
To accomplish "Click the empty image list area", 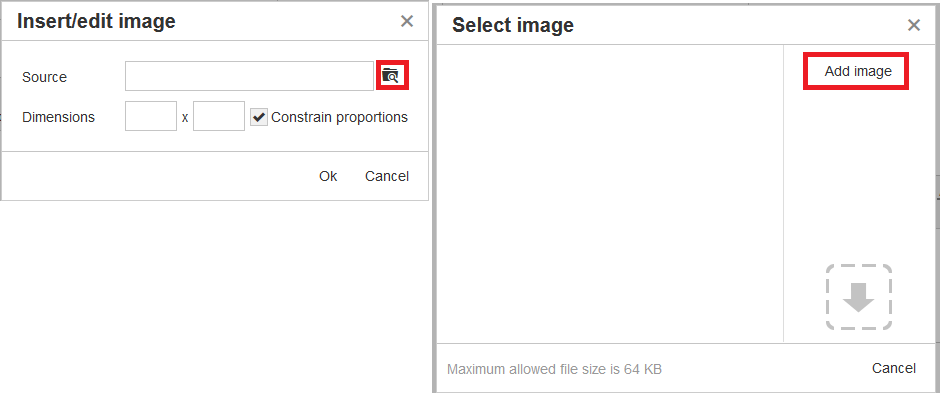I will 610,193.
